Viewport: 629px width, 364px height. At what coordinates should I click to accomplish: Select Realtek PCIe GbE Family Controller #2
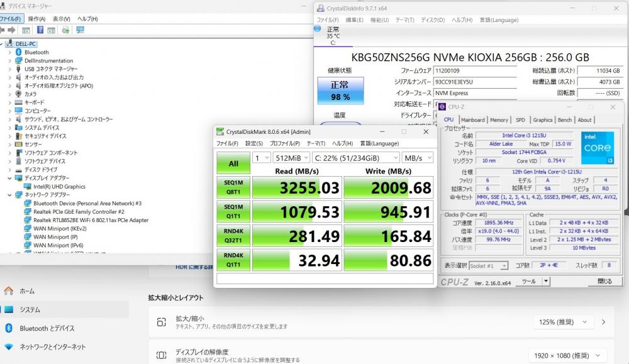[x=79, y=212]
